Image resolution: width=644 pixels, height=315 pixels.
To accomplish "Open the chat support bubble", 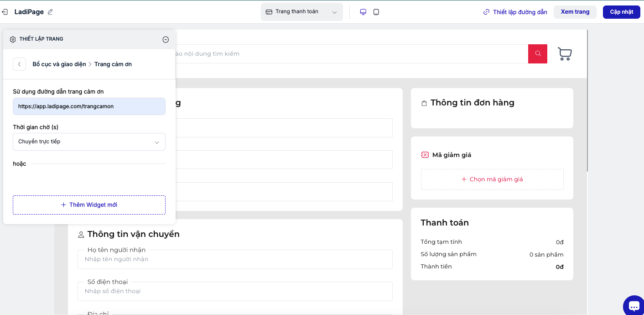I will pyautogui.click(x=634, y=305).
